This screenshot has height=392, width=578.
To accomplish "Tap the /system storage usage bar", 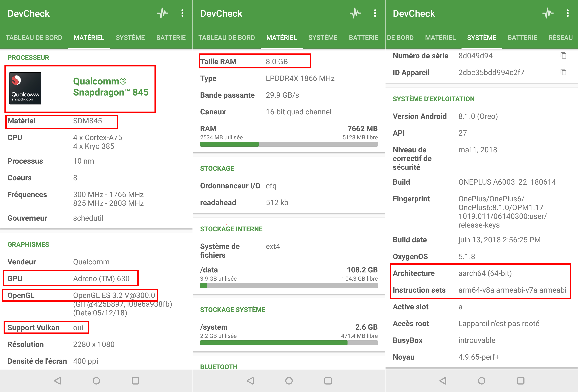I will (x=289, y=343).
